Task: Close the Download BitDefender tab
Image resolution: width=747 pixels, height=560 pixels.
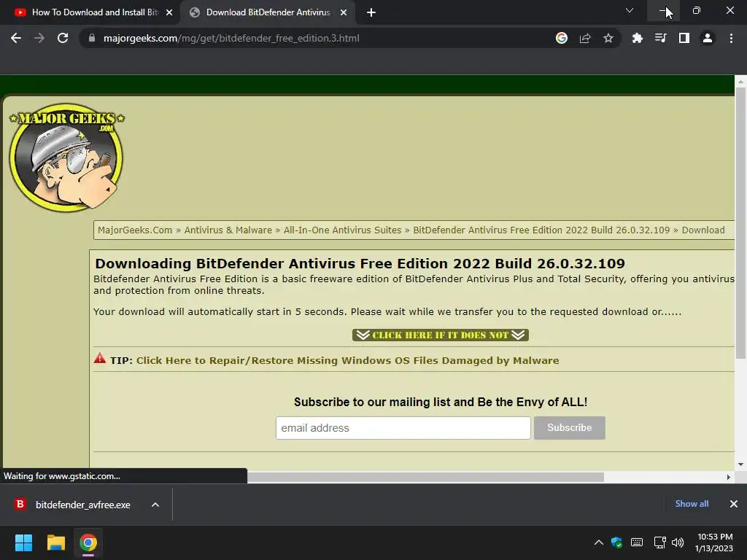Action: tap(344, 12)
